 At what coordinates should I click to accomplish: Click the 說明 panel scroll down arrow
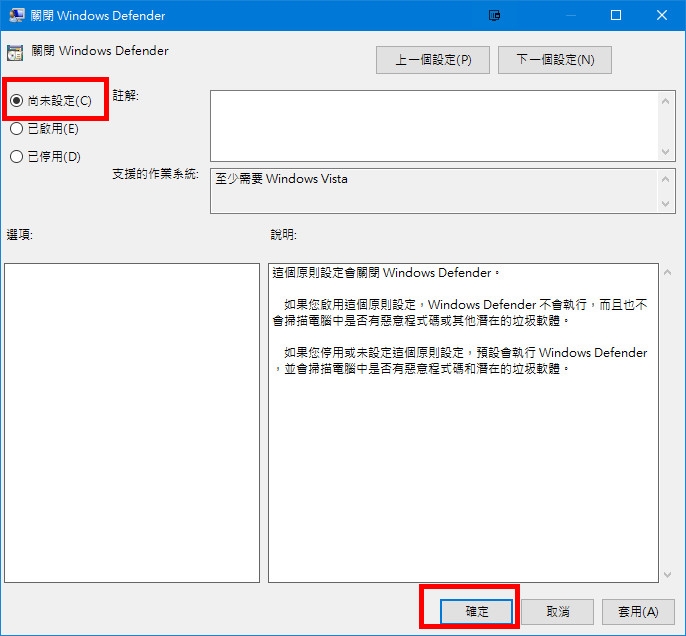tap(667, 574)
